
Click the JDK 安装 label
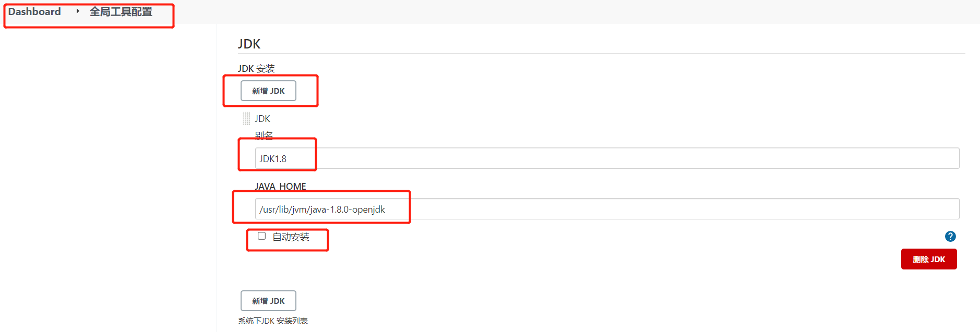[x=256, y=69]
